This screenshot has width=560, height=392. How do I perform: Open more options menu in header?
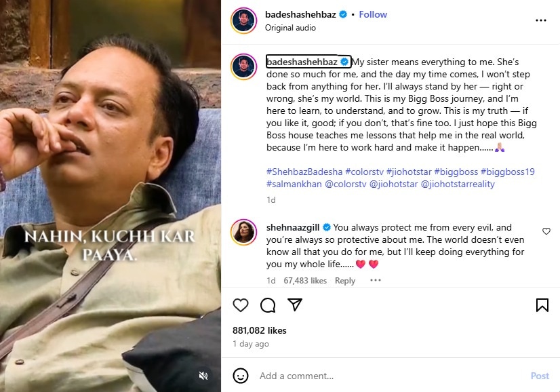point(540,20)
